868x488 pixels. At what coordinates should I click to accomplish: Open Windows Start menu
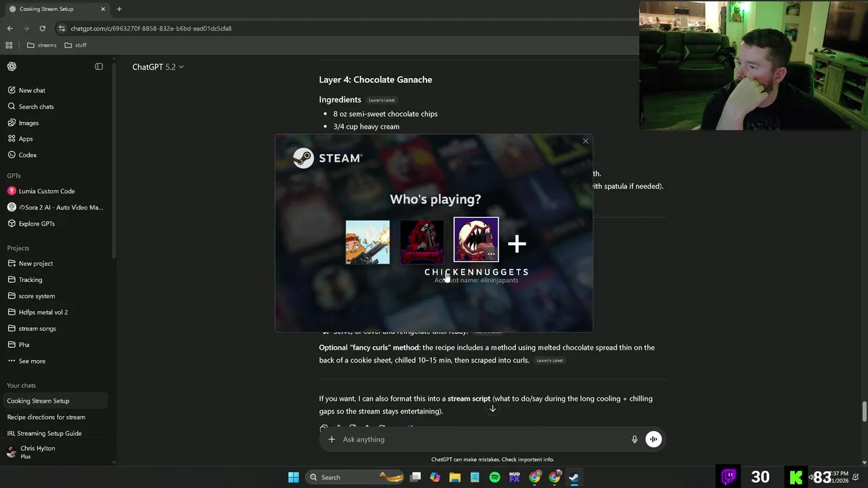coord(294,477)
